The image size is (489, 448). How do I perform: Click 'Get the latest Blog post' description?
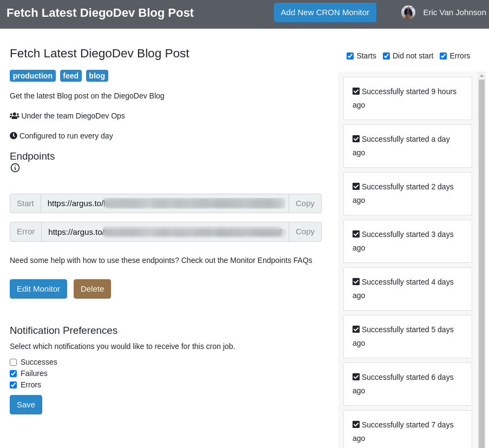pyautogui.click(x=87, y=96)
